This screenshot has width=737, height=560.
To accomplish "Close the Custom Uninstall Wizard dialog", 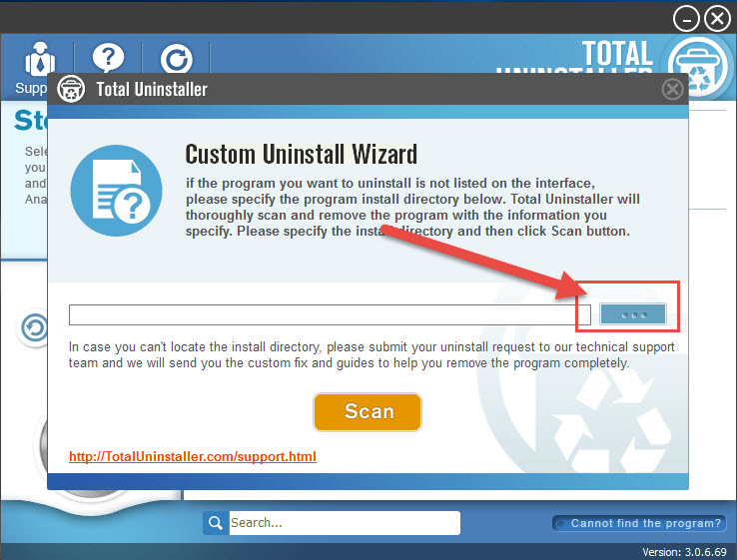I will tap(672, 89).
